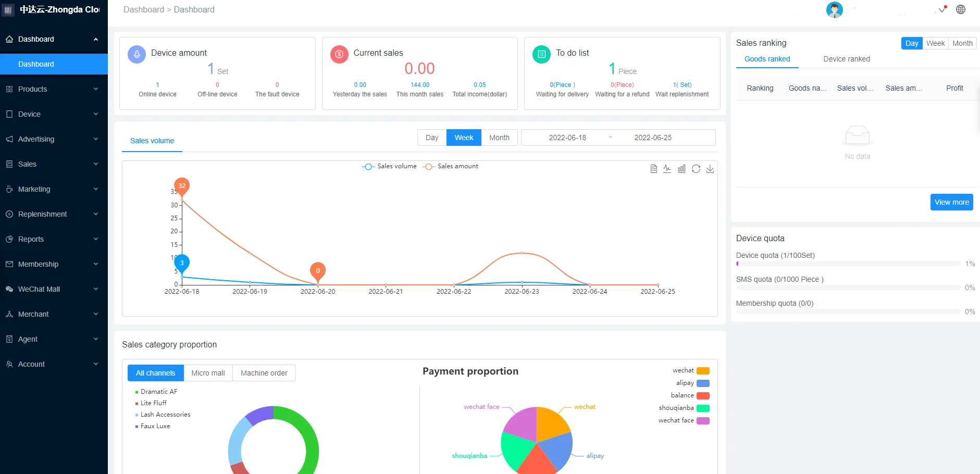Open language selector globe icon

point(961,9)
